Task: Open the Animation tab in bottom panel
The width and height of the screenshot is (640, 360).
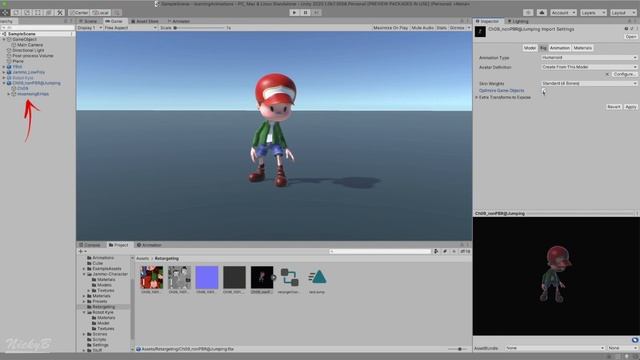Action: click(149, 245)
